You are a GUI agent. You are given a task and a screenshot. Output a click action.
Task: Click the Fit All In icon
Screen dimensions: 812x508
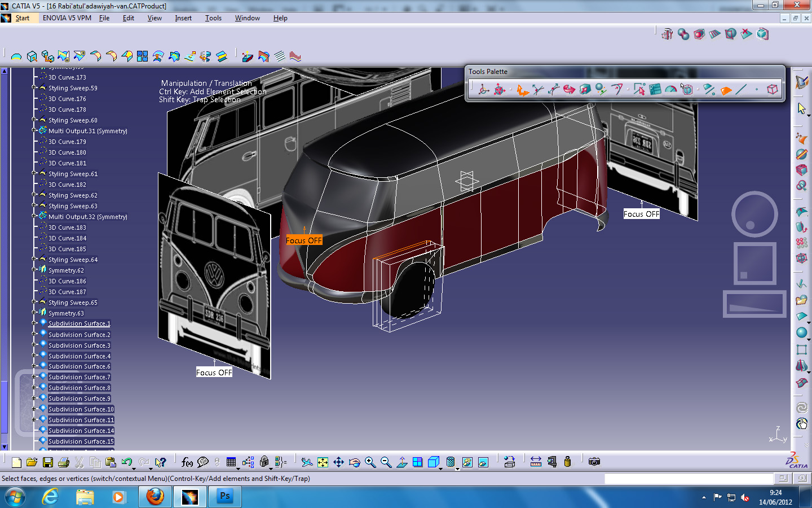pyautogui.click(x=322, y=462)
